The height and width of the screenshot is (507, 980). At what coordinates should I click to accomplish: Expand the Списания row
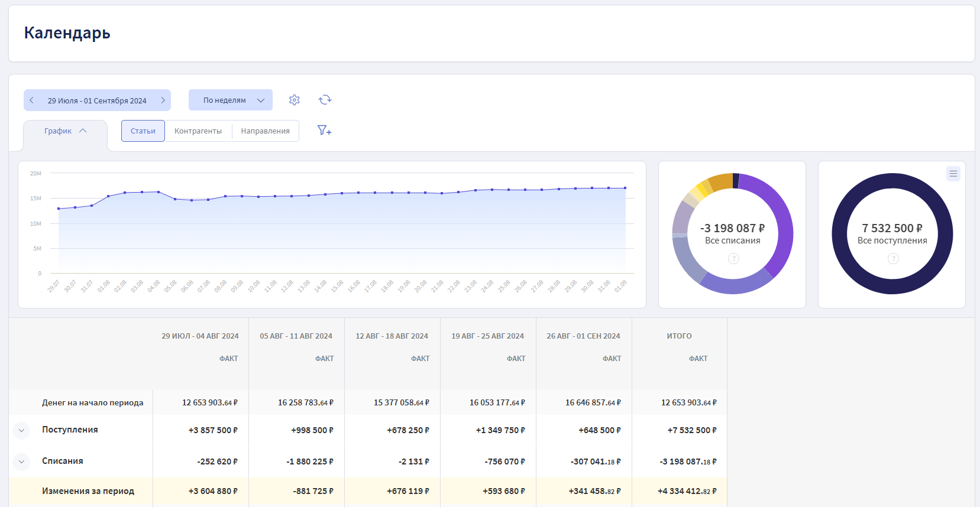(x=21, y=461)
